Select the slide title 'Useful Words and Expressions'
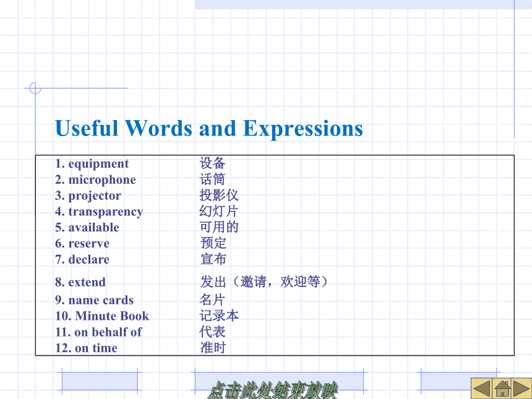This screenshot has height=399, width=532. pyautogui.click(x=209, y=128)
